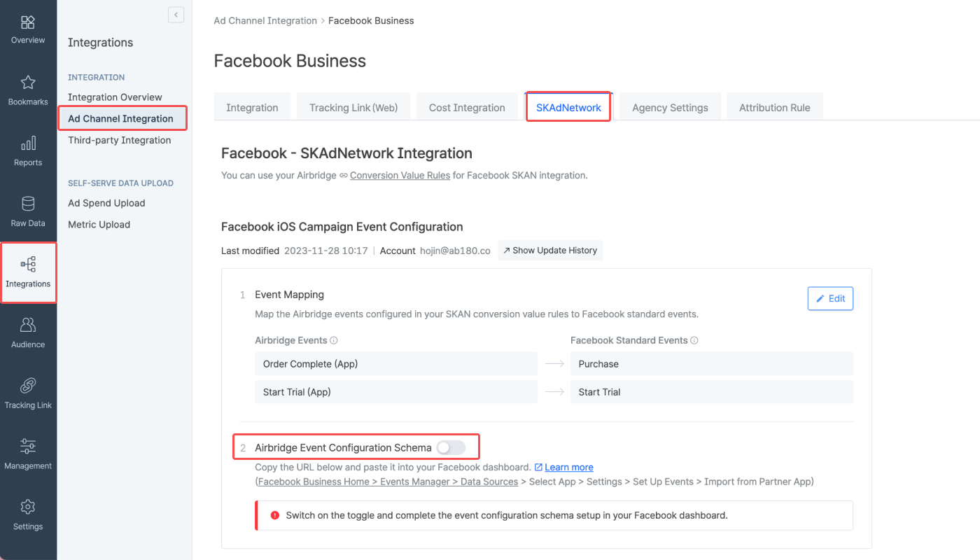Open Raw Data database icon
The height and width of the screenshot is (560, 980).
(x=28, y=204)
